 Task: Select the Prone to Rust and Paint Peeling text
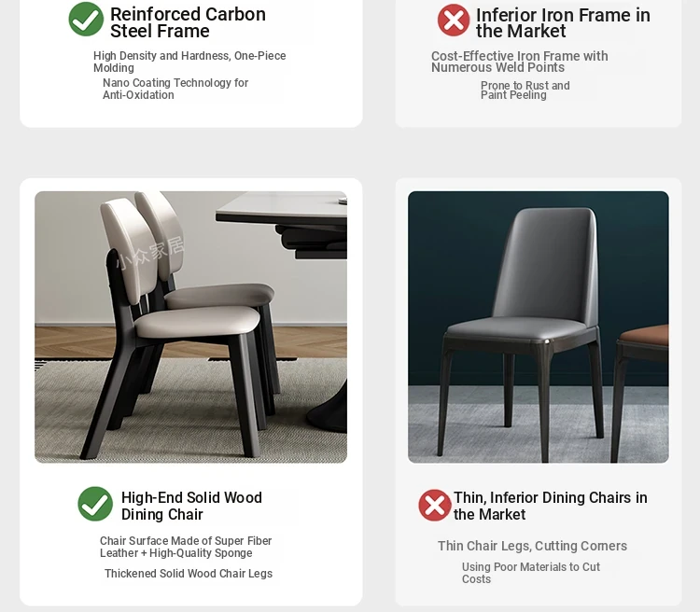[x=525, y=90]
